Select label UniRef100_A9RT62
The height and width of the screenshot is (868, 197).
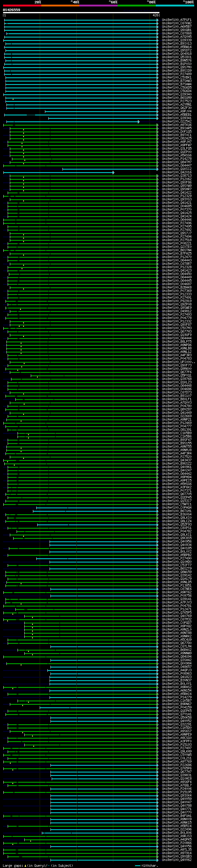(x=177, y=592)
